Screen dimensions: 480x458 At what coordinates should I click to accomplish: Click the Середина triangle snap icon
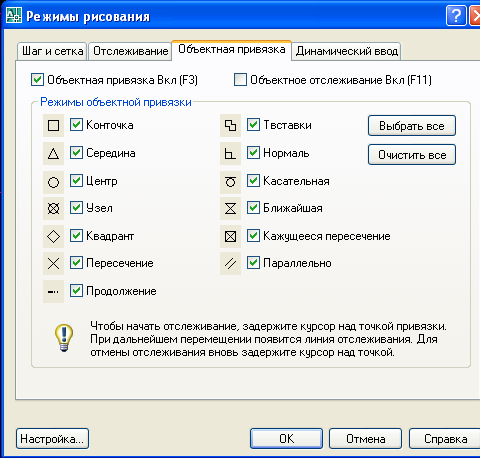(53, 154)
